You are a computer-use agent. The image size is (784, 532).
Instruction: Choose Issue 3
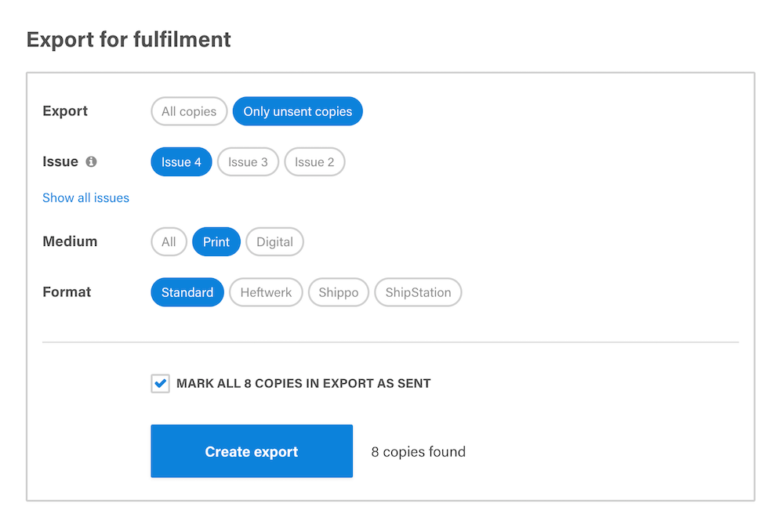click(248, 162)
